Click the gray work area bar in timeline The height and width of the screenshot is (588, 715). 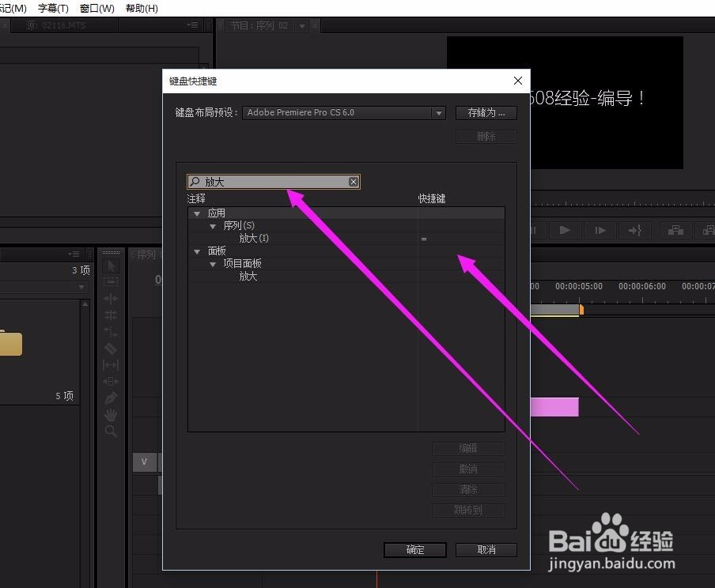click(554, 310)
